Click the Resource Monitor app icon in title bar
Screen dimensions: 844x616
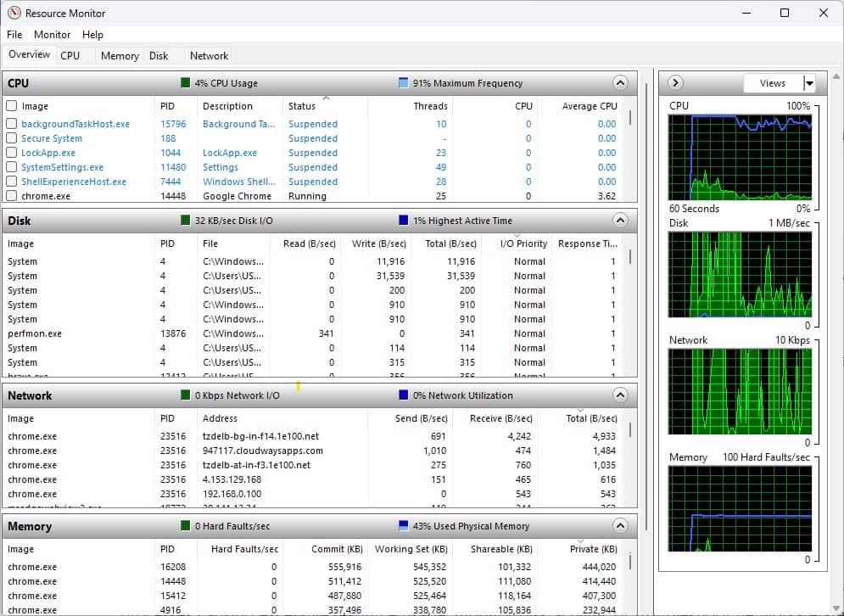tap(14, 13)
